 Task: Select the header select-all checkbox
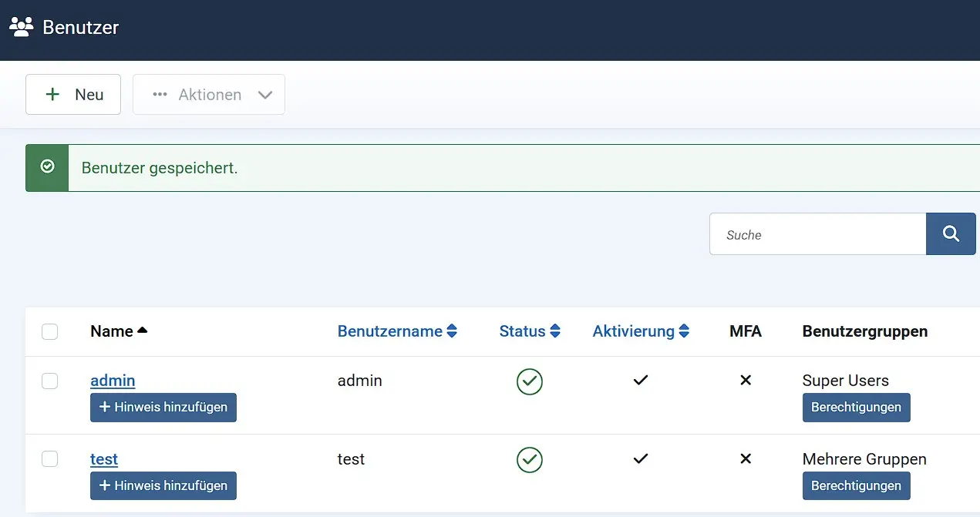click(x=49, y=331)
